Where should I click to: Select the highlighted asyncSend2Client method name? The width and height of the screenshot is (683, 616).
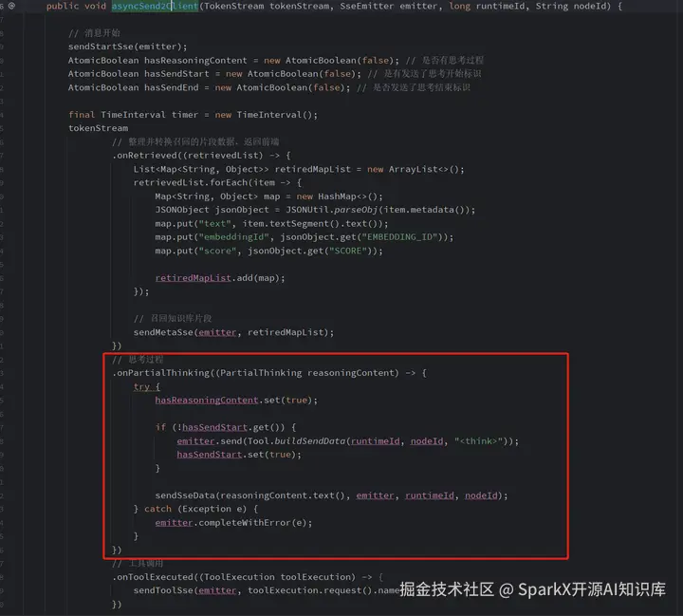pyautogui.click(x=155, y=6)
